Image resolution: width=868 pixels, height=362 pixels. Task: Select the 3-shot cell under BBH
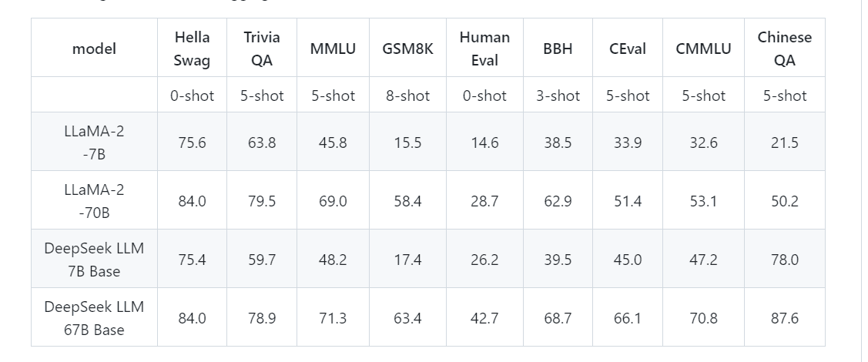click(x=558, y=96)
